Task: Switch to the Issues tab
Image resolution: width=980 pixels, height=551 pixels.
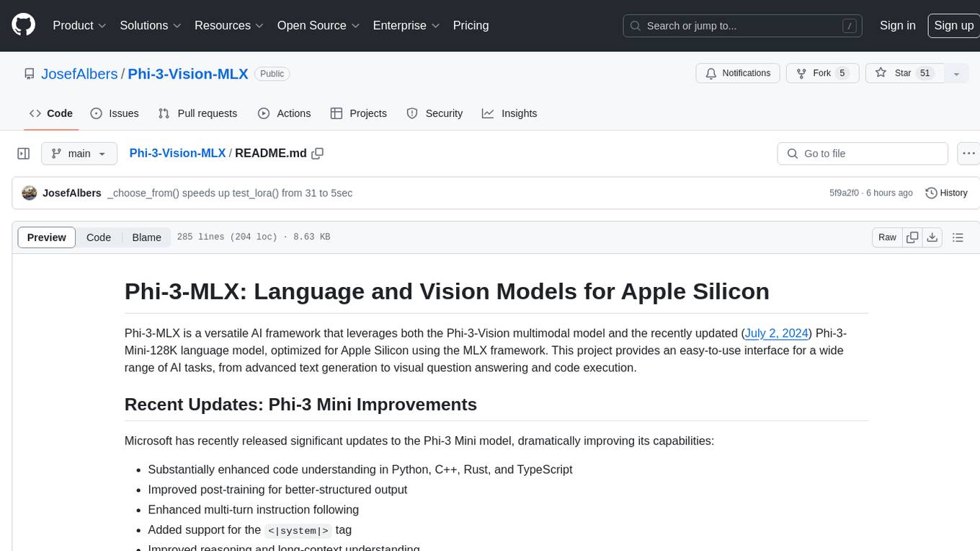Action: click(x=115, y=113)
